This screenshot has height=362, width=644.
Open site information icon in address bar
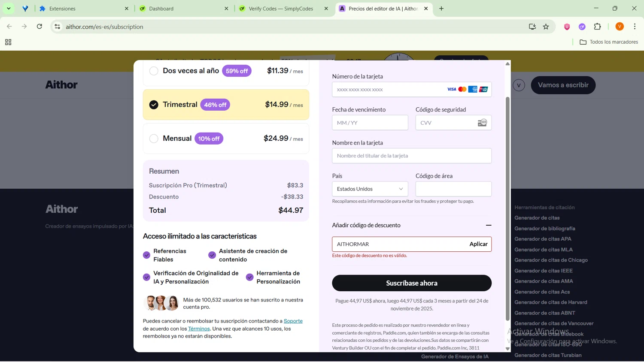57,27
